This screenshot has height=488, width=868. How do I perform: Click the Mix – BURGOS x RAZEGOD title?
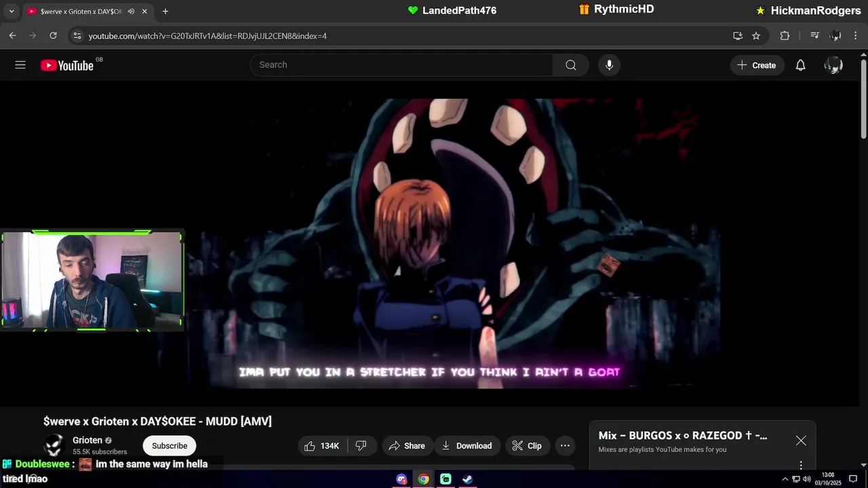click(x=683, y=436)
